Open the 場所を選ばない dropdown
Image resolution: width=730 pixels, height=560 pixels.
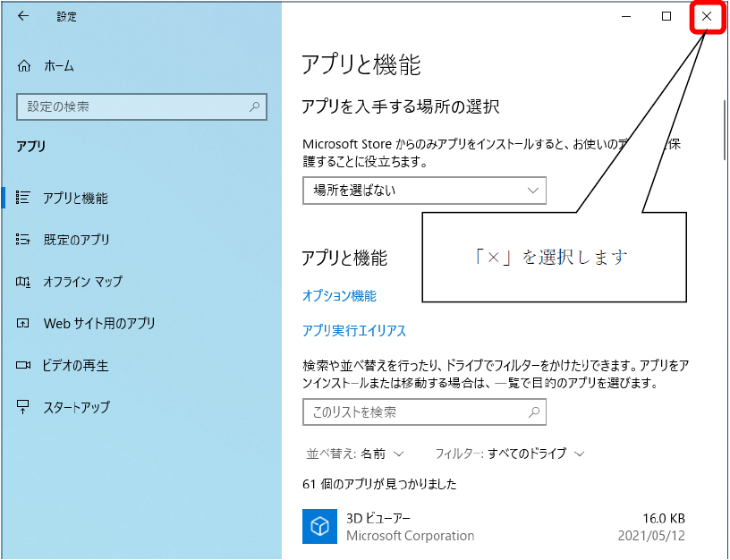click(424, 191)
